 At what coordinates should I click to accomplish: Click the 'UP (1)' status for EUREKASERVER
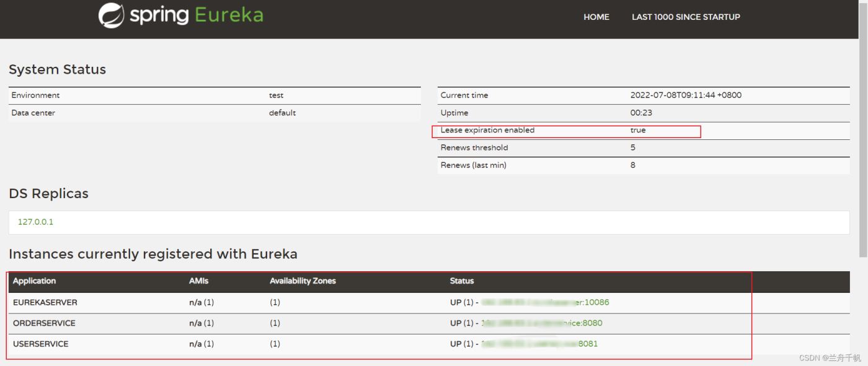[462, 302]
